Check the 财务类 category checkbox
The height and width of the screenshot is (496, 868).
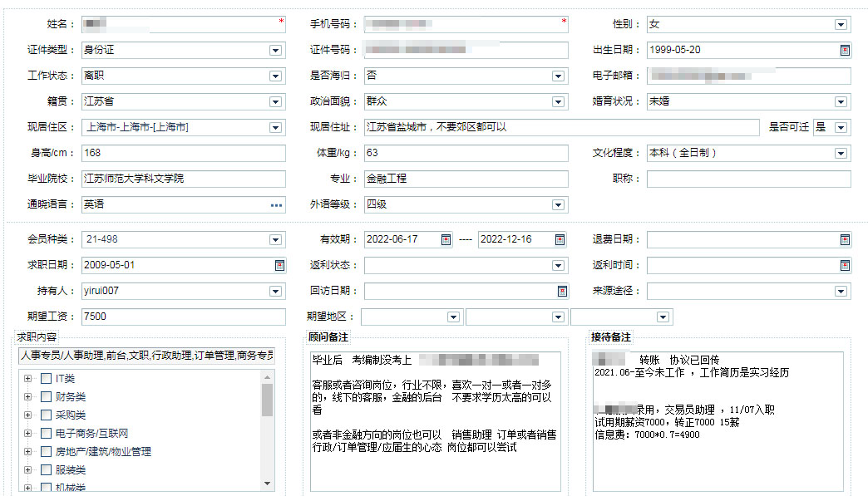tap(47, 396)
